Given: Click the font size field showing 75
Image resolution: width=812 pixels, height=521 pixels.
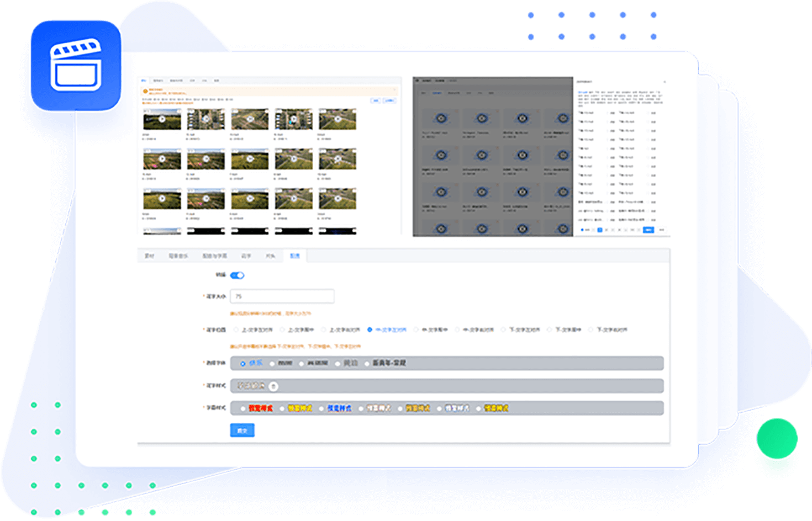Looking at the screenshot, I should (282, 296).
